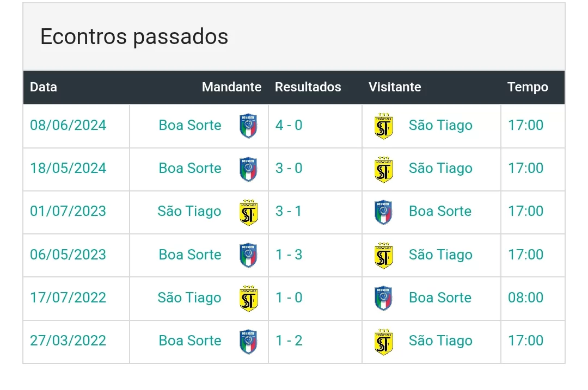Click Boa Sorte crest in 08/06/2024 row

tap(248, 126)
